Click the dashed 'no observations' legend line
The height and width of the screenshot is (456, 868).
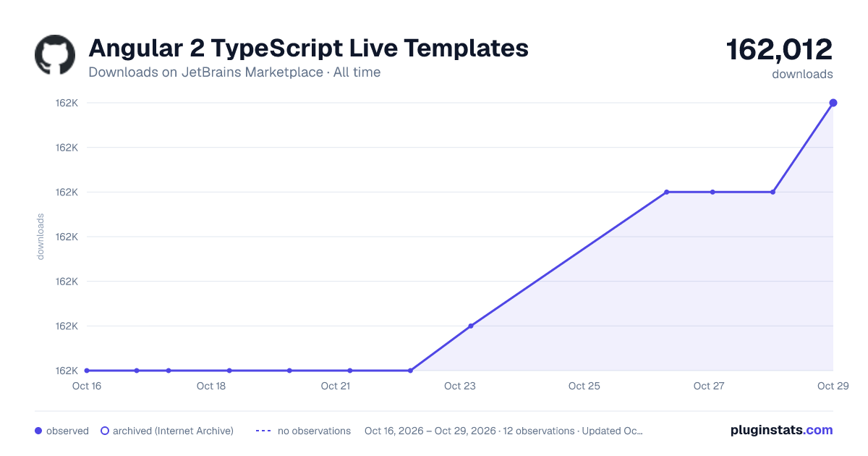point(263,431)
